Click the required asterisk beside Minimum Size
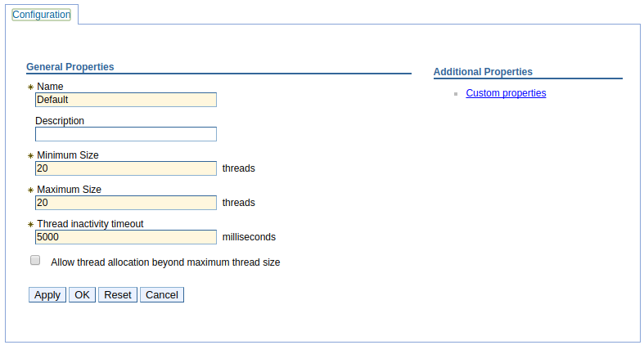Image resolution: width=644 pixels, height=345 pixels. click(x=30, y=156)
